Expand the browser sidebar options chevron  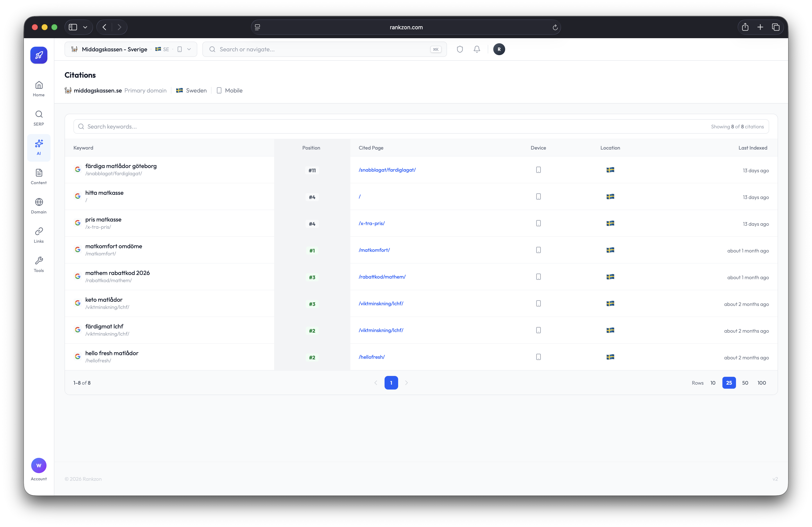tap(85, 27)
